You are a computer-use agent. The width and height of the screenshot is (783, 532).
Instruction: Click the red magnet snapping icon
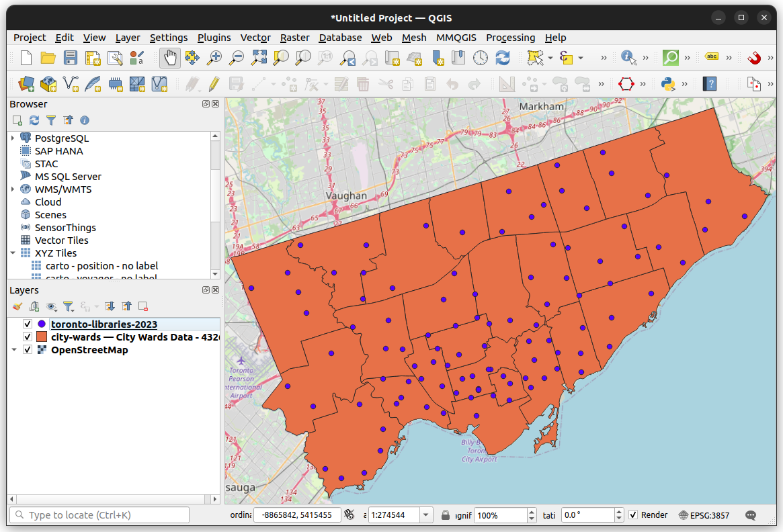pos(754,58)
